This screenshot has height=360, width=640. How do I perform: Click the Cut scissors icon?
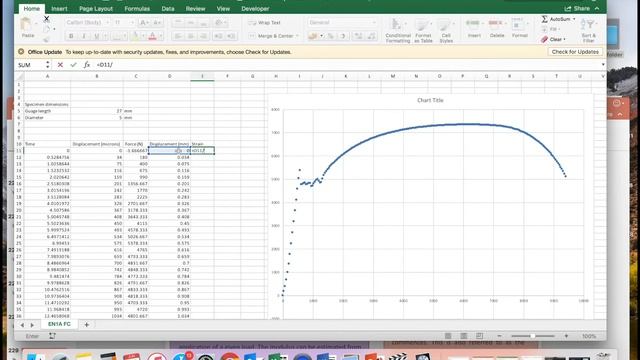[x=47, y=19]
